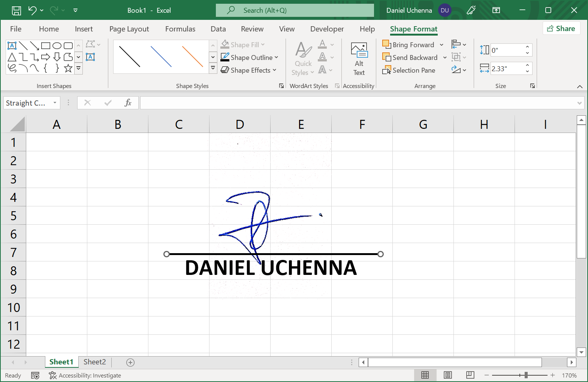
Task: Click the Save icon in title bar
Action: [16, 10]
